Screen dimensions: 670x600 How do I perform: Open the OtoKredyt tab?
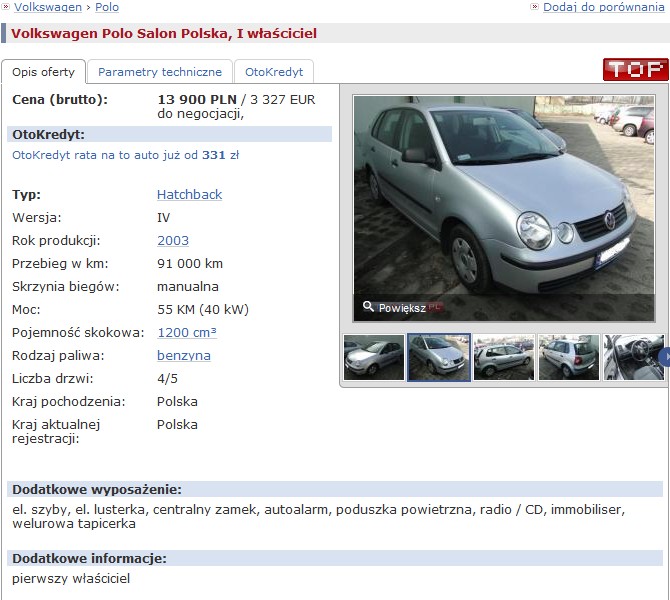coord(274,72)
